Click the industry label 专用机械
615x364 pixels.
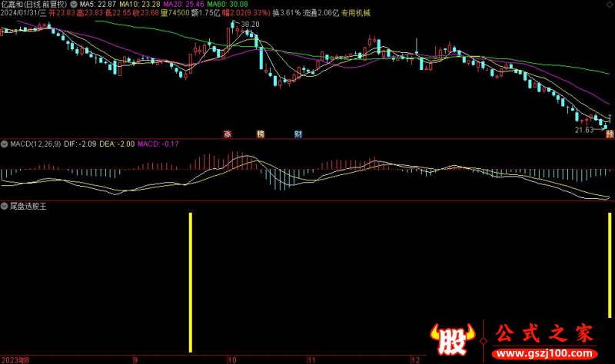tap(356, 13)
